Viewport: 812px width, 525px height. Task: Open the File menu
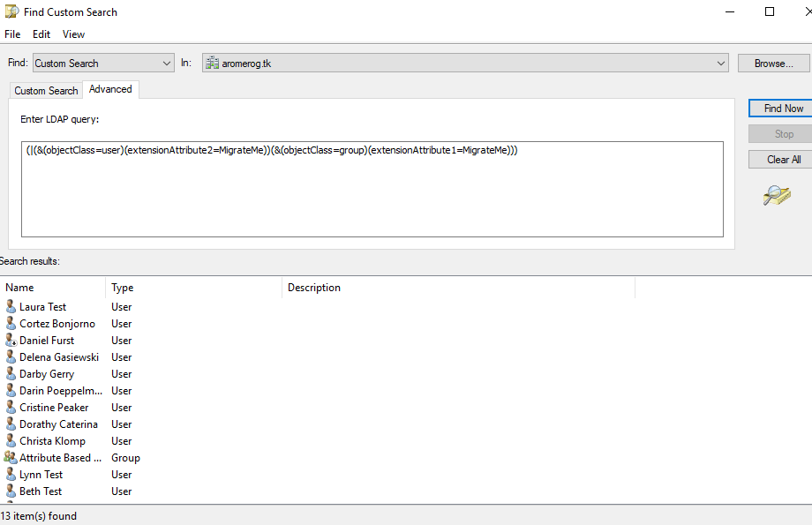pos(12,34)
